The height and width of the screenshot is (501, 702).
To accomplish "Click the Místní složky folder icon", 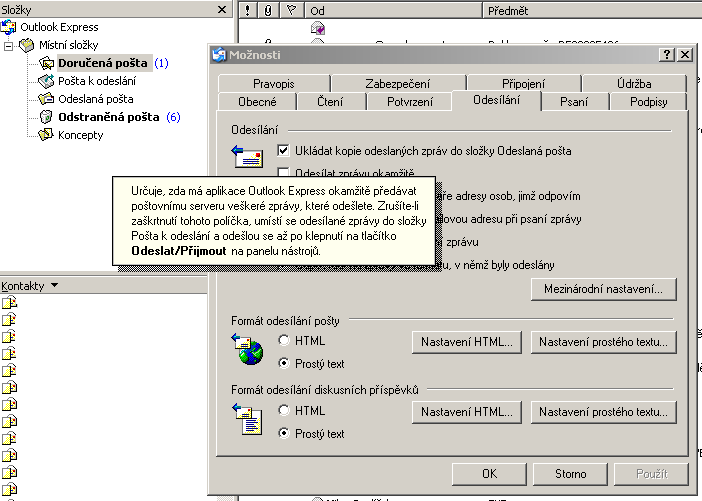I will pyautogui.click(x=27, y=45).
